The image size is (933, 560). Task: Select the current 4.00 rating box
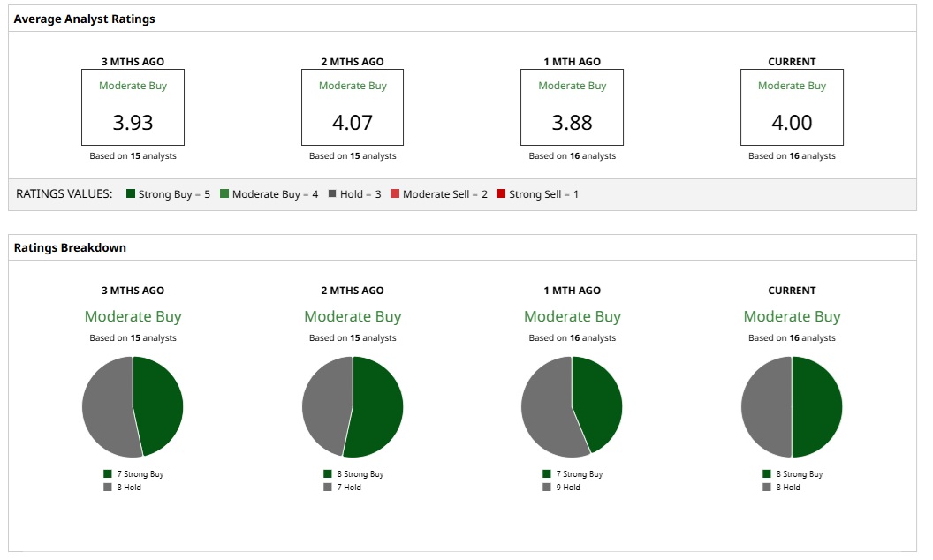(x=792, y=107)
